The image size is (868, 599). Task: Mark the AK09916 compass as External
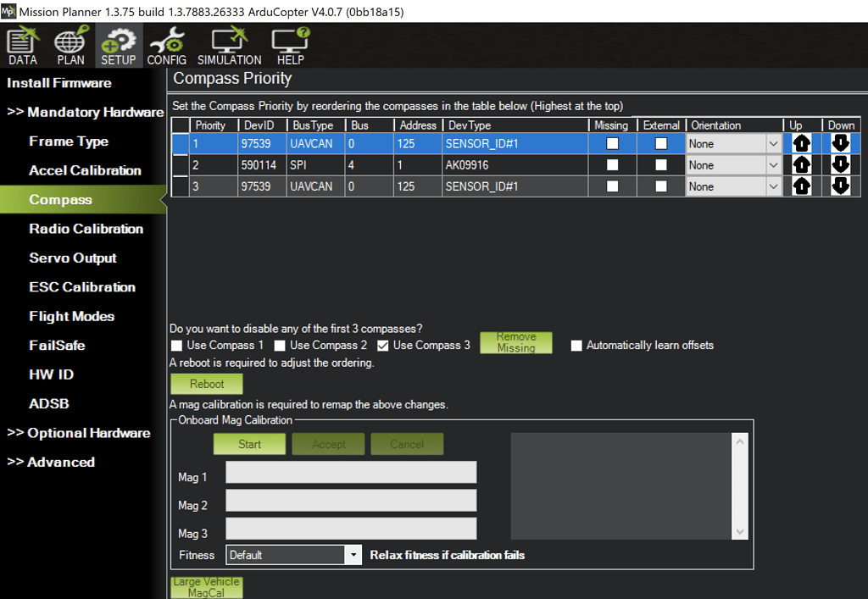(663, 164)
